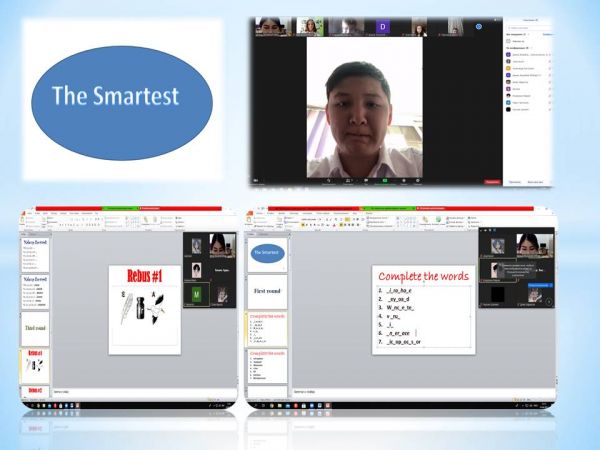Screen dimensions: 600x450
Task: Click the green M participant tile
Action: point(198,293)
